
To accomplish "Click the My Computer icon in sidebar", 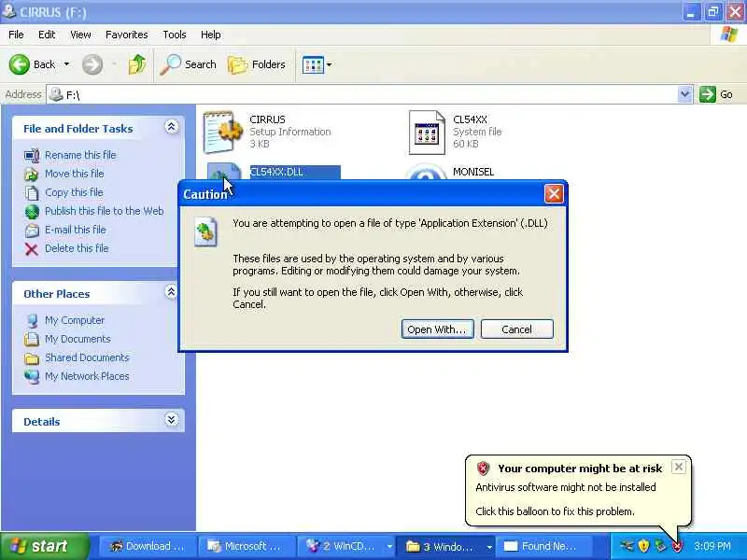I will pyautogui.click(x=32, y=321).
